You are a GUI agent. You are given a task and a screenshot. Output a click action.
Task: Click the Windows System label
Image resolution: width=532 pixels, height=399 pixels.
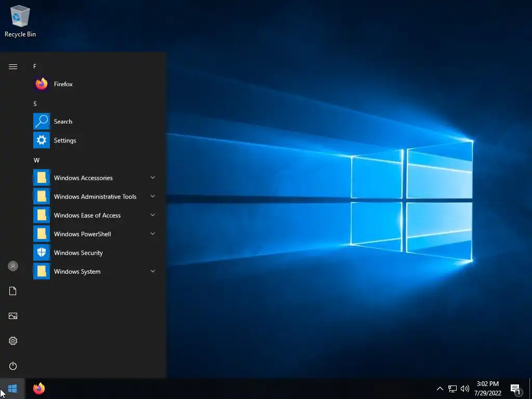pyautogui.click(x=77, y=272)
